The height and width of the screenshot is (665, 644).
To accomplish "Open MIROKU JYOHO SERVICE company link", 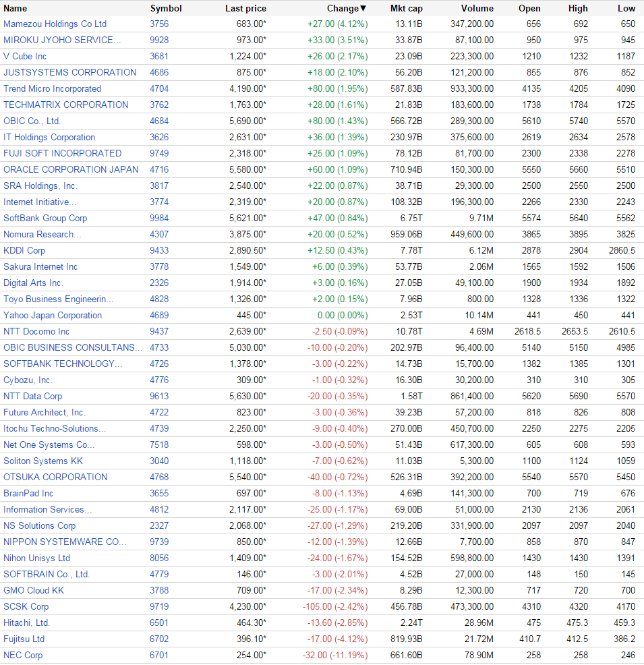I will (62, 40).
